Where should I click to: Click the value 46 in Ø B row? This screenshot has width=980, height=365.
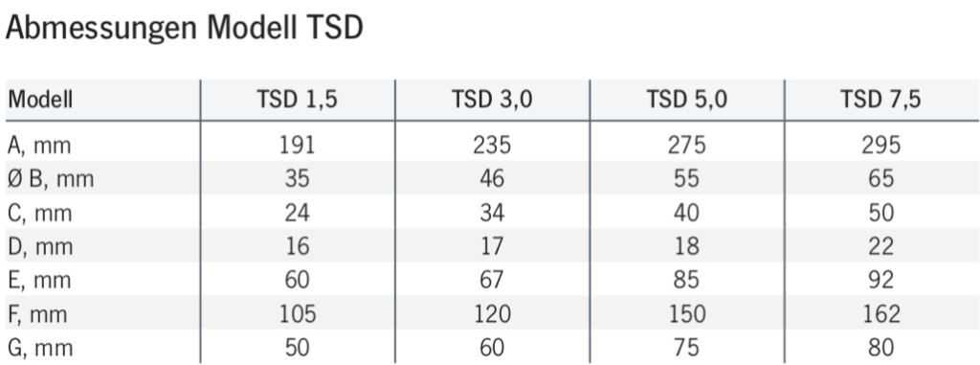492,179
